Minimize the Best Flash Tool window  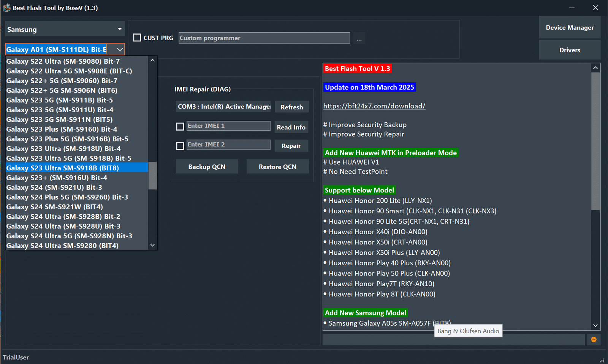572,8
